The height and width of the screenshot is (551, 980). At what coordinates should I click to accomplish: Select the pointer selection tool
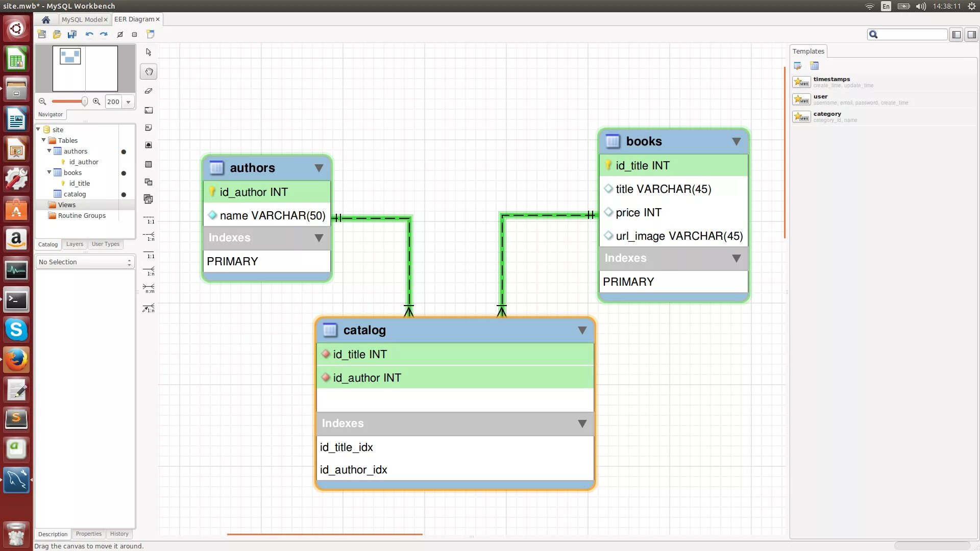point(149,52)
